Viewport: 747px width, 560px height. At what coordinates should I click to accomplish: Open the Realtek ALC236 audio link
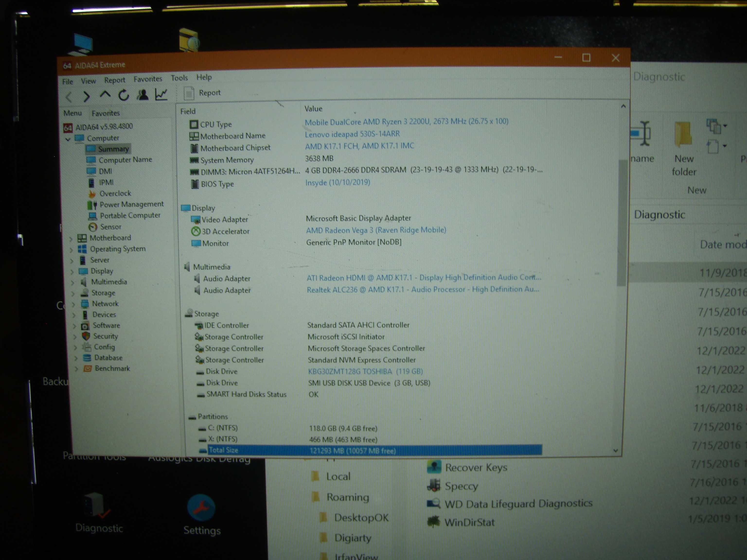coord(423,290)
